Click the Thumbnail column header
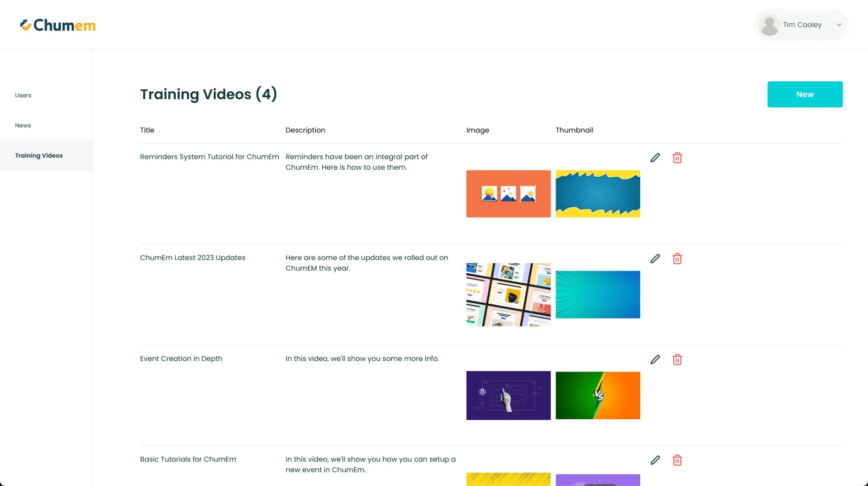Viewport: 868px width, 486px height. (575, 130)
